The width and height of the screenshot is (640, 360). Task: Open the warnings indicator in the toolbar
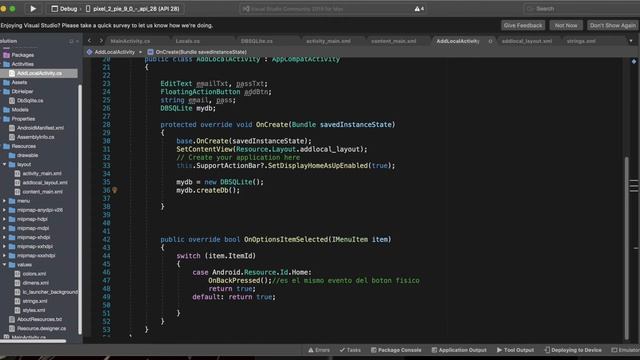pos(419,9)
